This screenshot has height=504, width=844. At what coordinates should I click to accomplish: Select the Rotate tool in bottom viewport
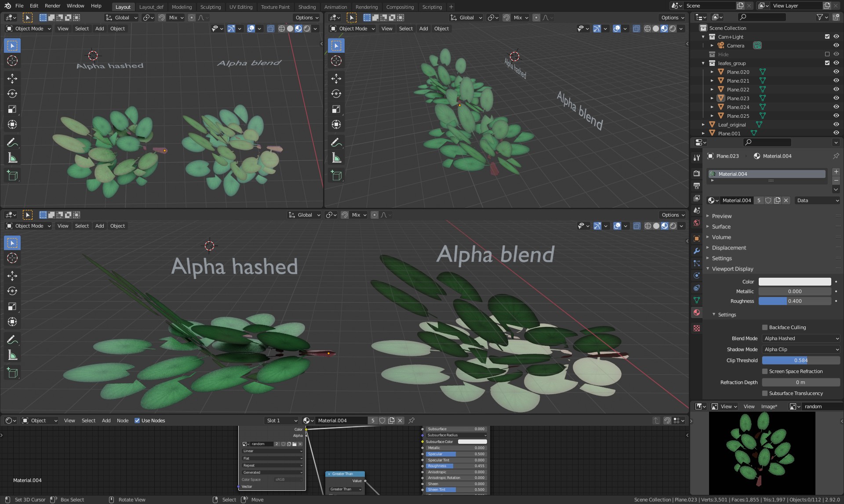coord(12,291)
